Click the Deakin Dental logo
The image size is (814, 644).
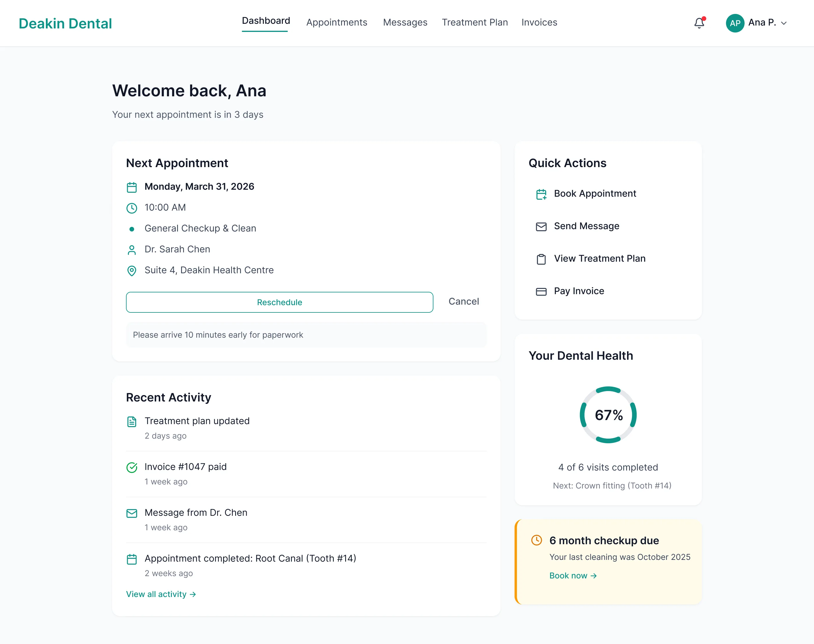tap(65, 23)
